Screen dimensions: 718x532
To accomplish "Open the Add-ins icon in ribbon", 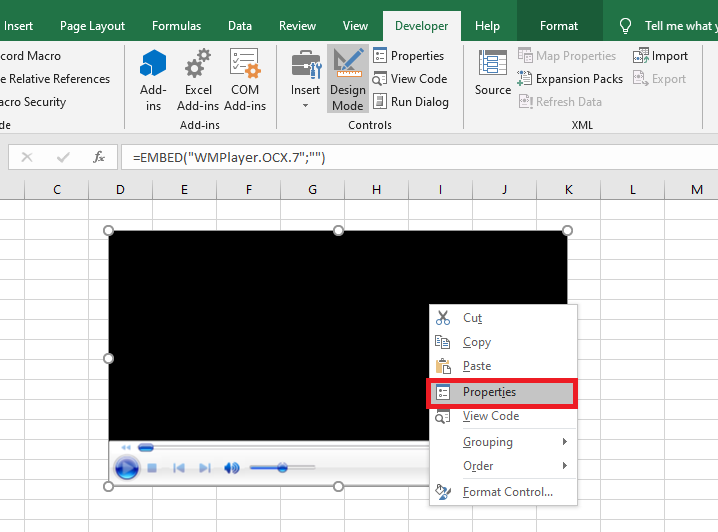I will point(153,80).
